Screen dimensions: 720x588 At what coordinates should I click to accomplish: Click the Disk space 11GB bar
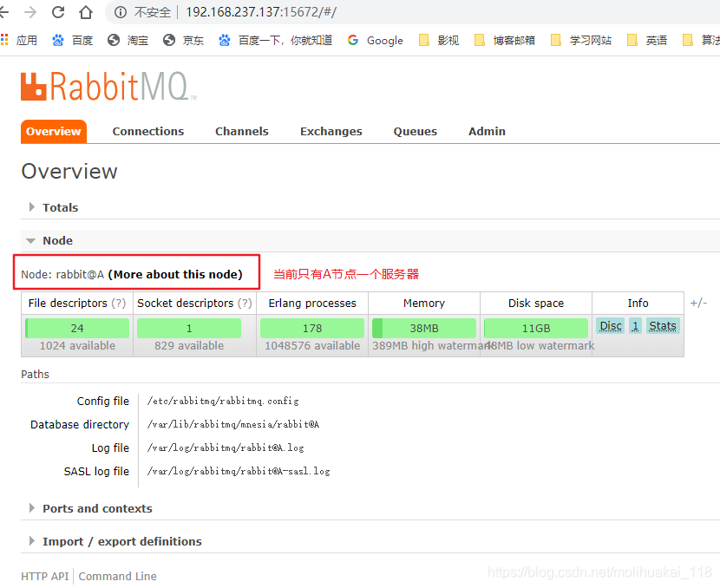(x=536, y=328)
